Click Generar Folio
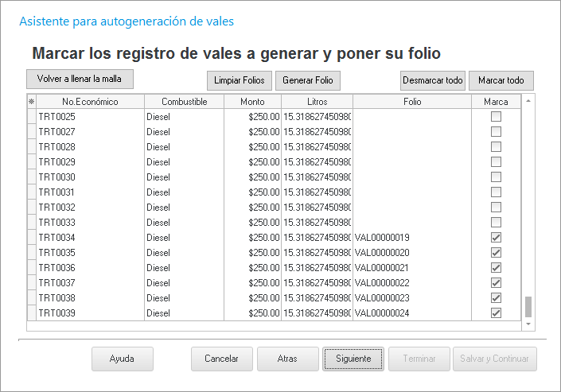The width and height of the screenshot is (561, 392). click(x=308, y=81)
